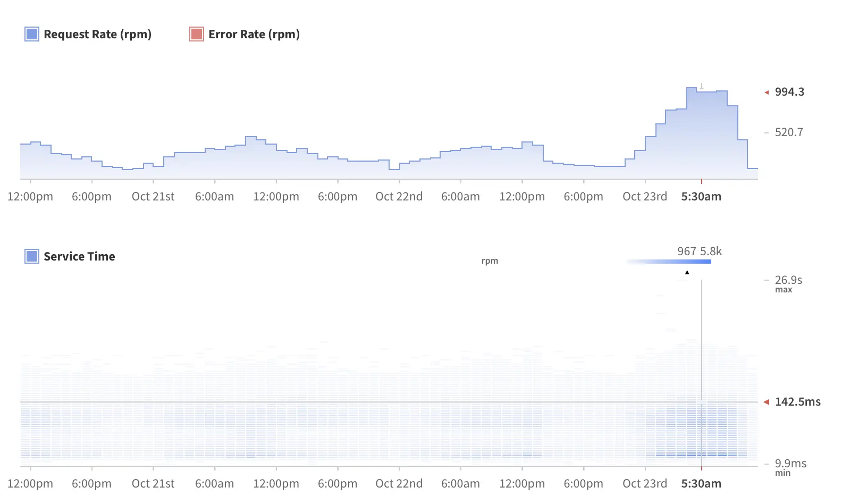
Task: Toggle the Service Time legend checkbox
Action: click(32, 256)
